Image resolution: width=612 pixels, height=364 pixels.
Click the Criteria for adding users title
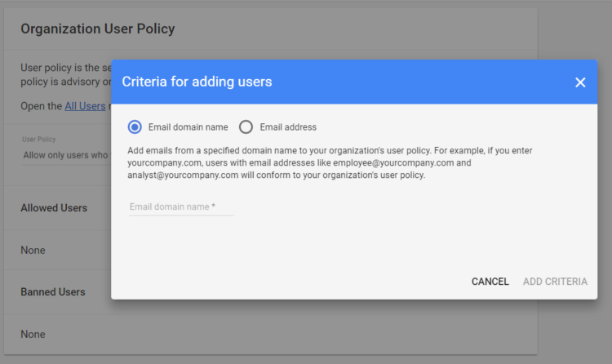tap(197, 82)
